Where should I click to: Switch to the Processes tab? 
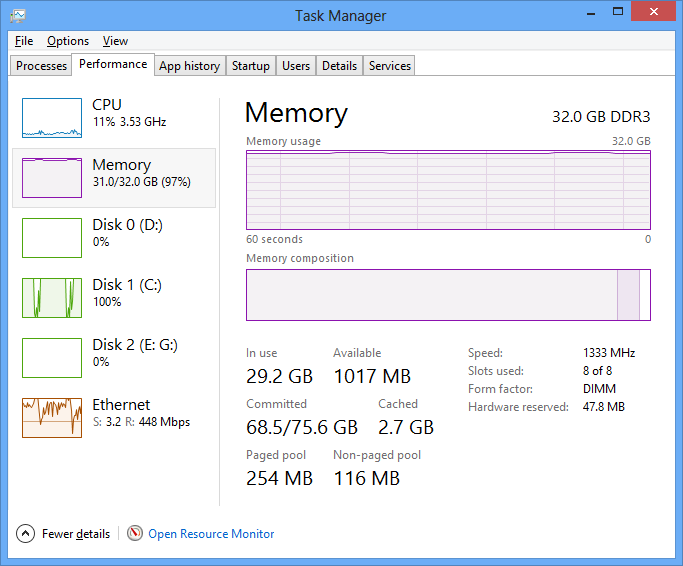click(x=42, y=66)
